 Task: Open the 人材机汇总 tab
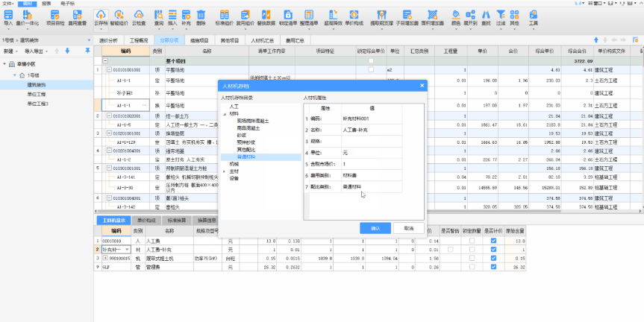[263, 40]
